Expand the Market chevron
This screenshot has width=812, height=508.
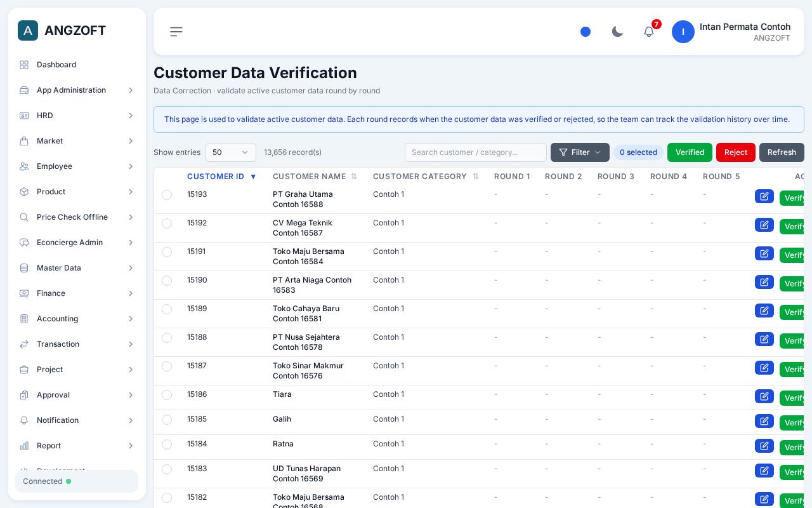tap(131, 141)
